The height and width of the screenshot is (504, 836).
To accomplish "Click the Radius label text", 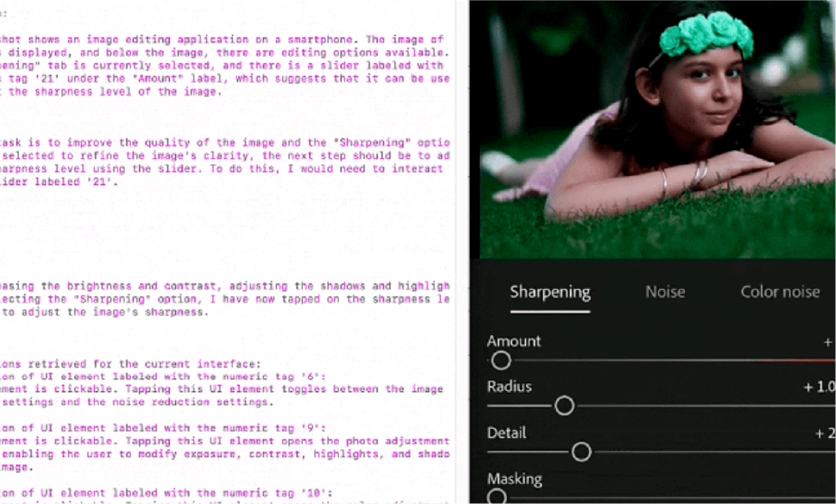I will [x=509, y=387].
